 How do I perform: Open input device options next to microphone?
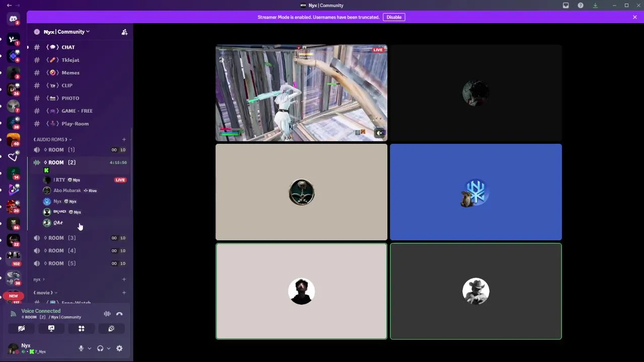[x=90, y=348]
